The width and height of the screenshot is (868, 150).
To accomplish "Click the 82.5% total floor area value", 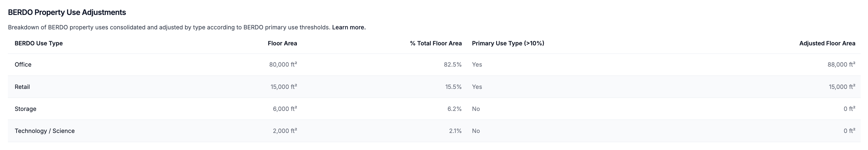I will point(453,65).
